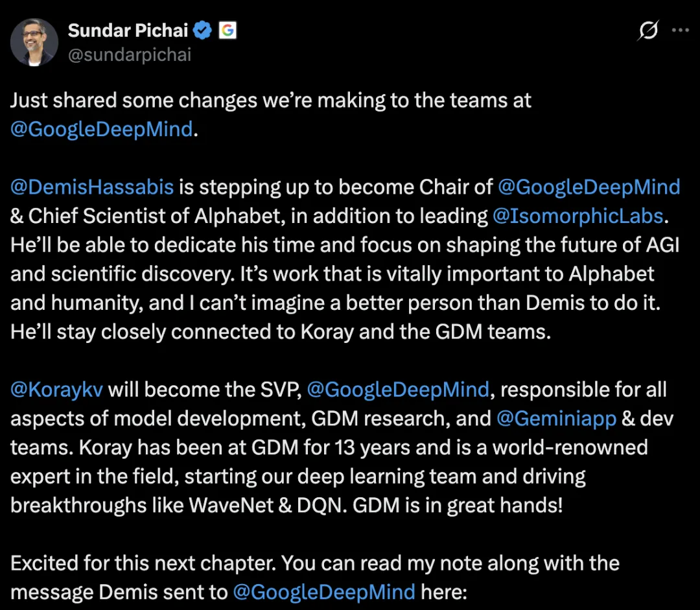The width and height of the screenshot is (700, 610).
Task: Click the Sundar Pichai display name
Action: 128,30
